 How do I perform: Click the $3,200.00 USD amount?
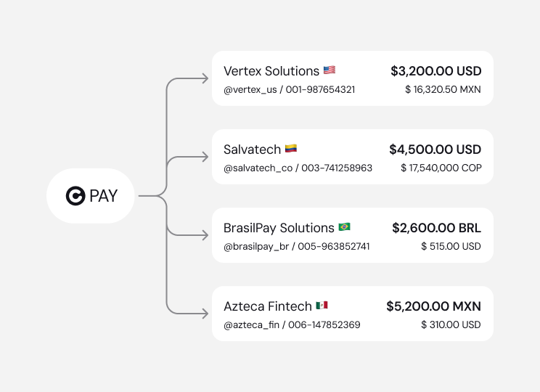pyautogui.click(x=436, y=71)
